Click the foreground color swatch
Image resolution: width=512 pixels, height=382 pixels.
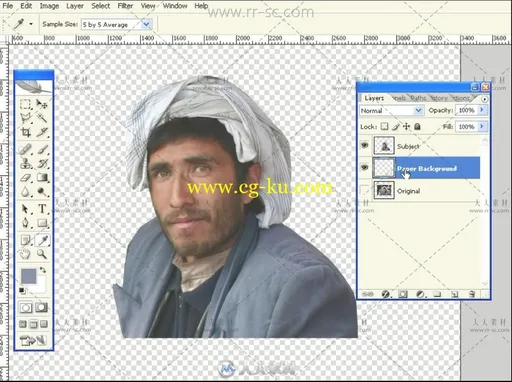tap(29, 276)
